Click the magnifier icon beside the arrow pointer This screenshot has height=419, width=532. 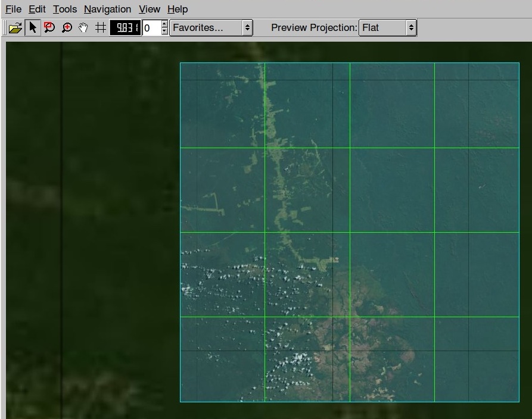click(x=49, y=27)
